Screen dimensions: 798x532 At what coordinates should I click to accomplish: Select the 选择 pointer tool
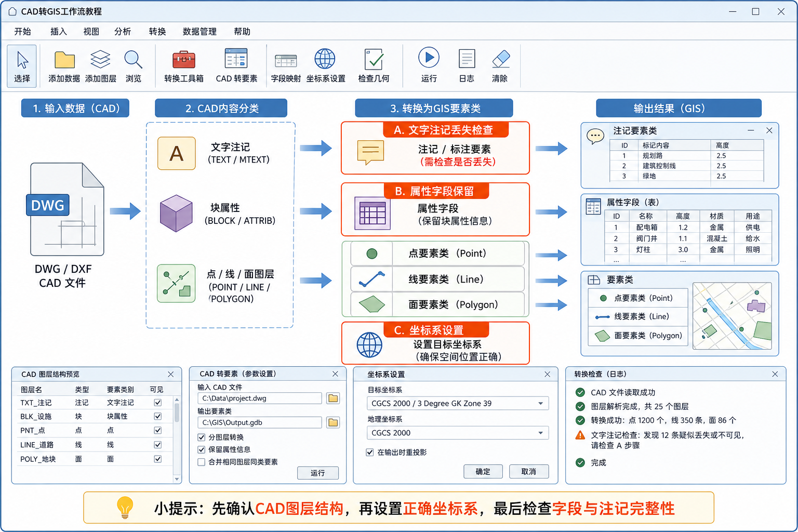pos(22,65)
